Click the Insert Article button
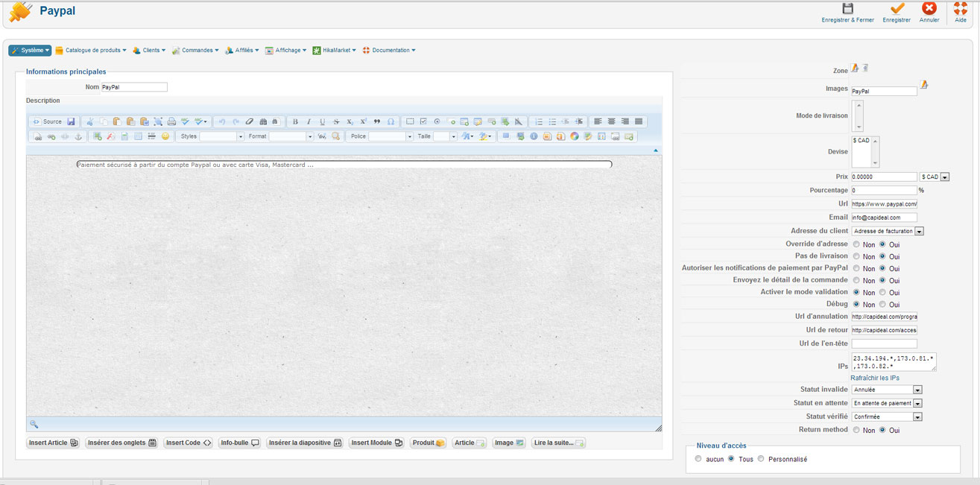This screenshot has width=980, height=485. (54, 443)
